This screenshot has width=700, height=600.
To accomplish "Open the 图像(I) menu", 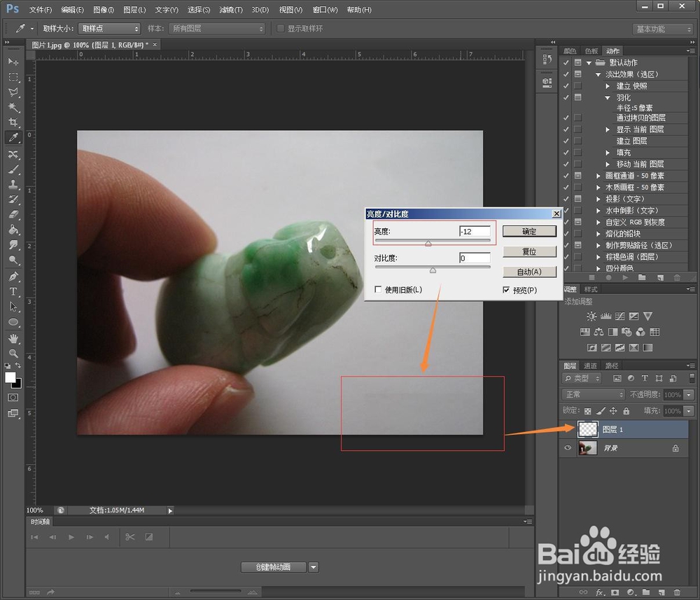I will click(104, 9).
